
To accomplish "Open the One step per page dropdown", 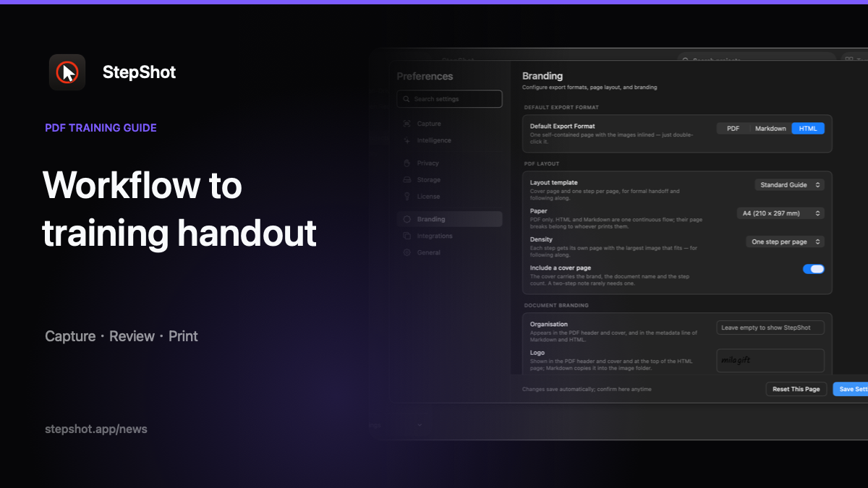I will tap(785, 241).
